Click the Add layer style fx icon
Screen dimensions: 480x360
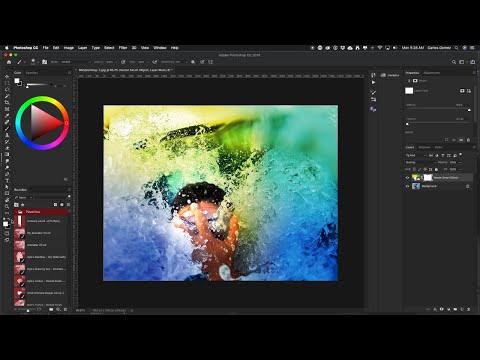[435, 309]
